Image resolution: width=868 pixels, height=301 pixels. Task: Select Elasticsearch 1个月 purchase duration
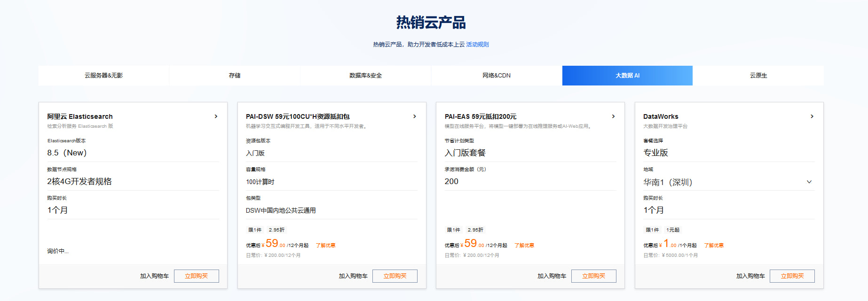(57, 210)
